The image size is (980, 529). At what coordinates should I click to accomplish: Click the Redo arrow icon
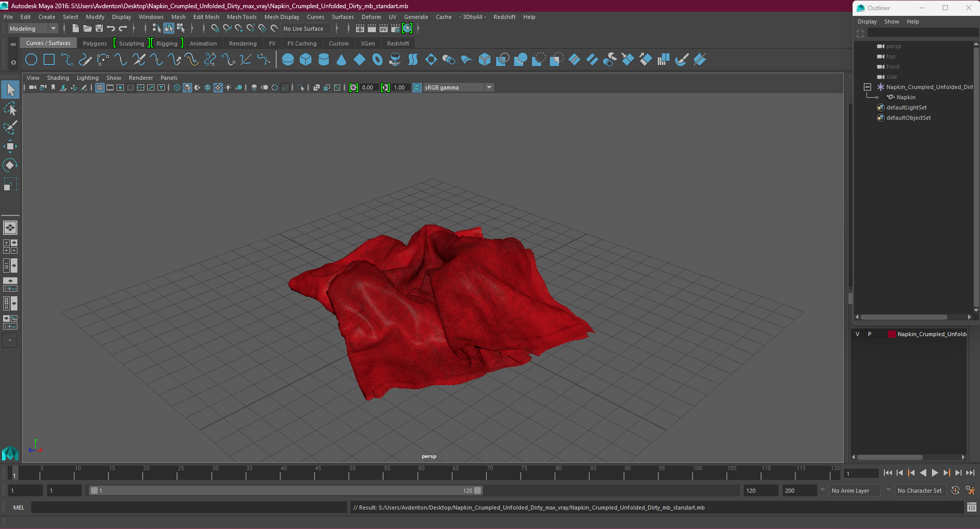[123, 29]
